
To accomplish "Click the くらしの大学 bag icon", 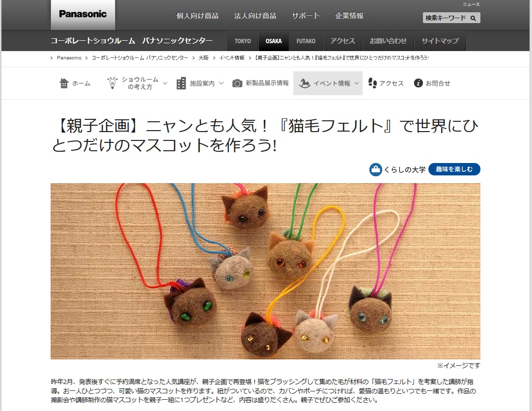I will click(375, 169).
